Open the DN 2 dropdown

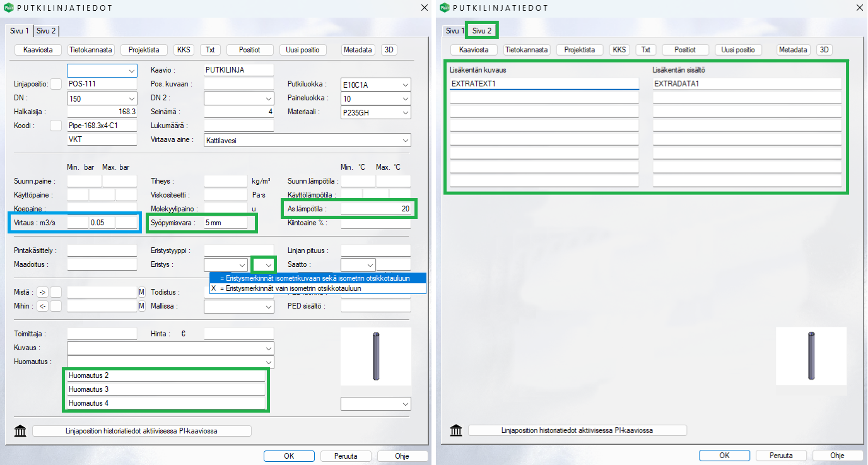point(239,99)
